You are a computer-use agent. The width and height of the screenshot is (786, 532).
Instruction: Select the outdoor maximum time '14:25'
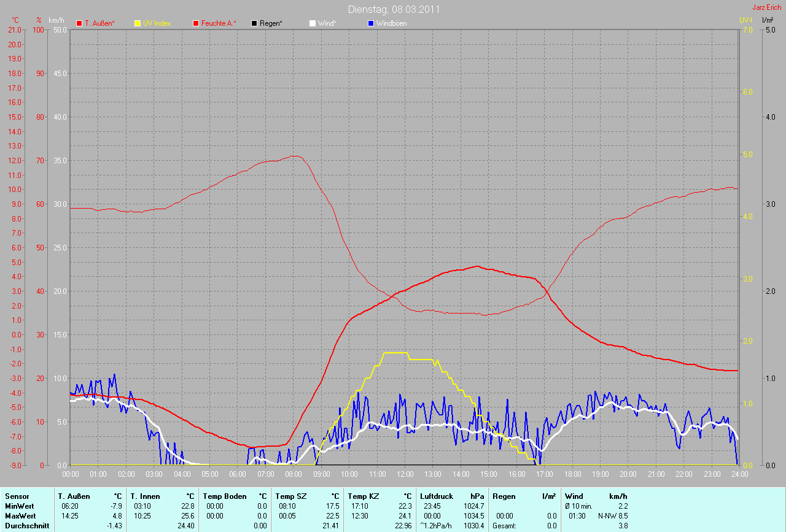click(69, 516)
